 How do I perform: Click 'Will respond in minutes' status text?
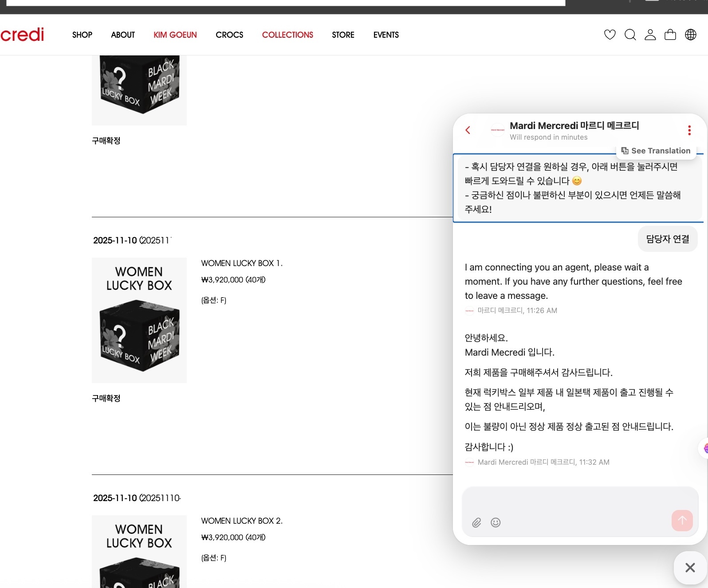549,137
